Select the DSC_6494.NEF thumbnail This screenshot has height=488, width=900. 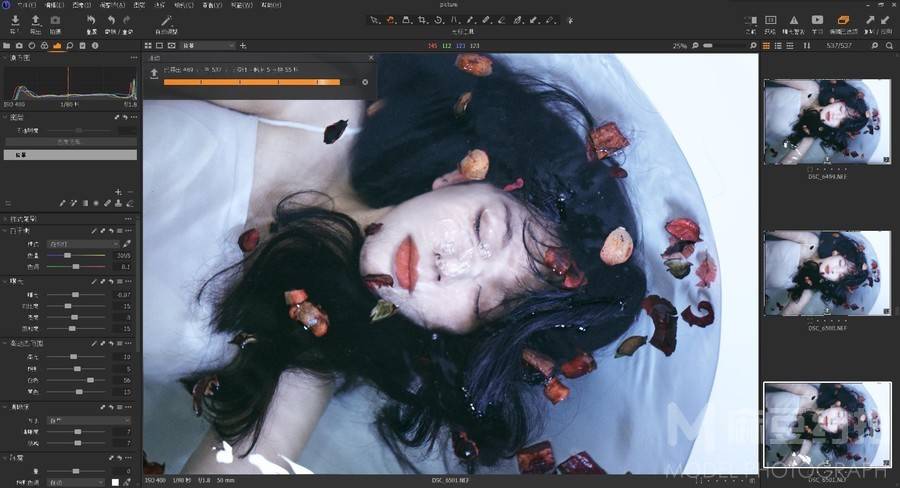click(x=827, y=122)
